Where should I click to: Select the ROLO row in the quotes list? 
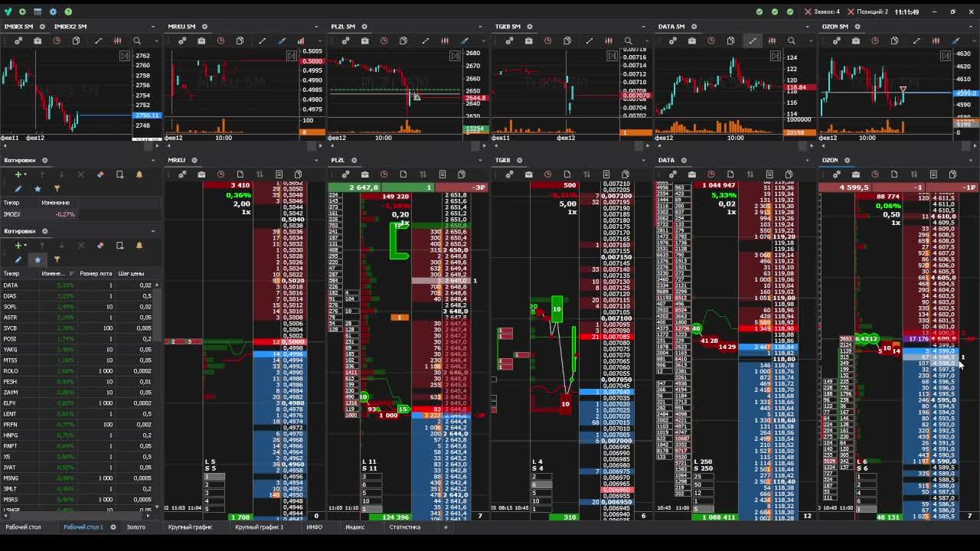point(78,371)
